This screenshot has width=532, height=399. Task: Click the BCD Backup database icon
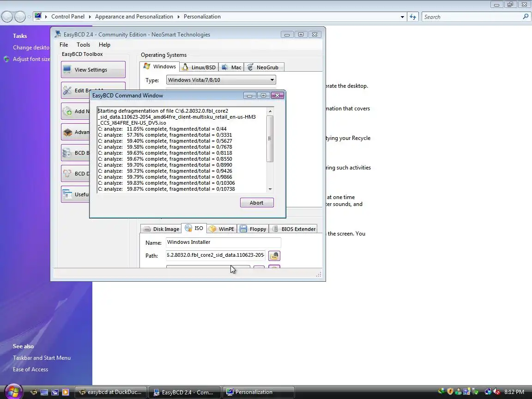click(67, 153)
